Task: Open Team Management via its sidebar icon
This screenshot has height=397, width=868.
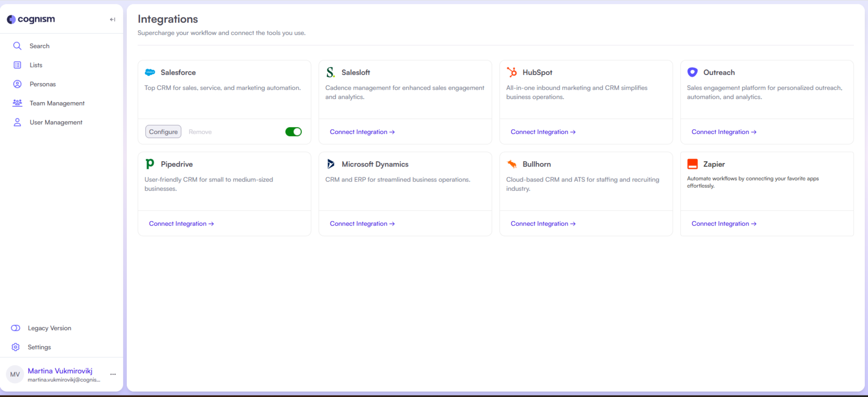Action: (17, 103)
